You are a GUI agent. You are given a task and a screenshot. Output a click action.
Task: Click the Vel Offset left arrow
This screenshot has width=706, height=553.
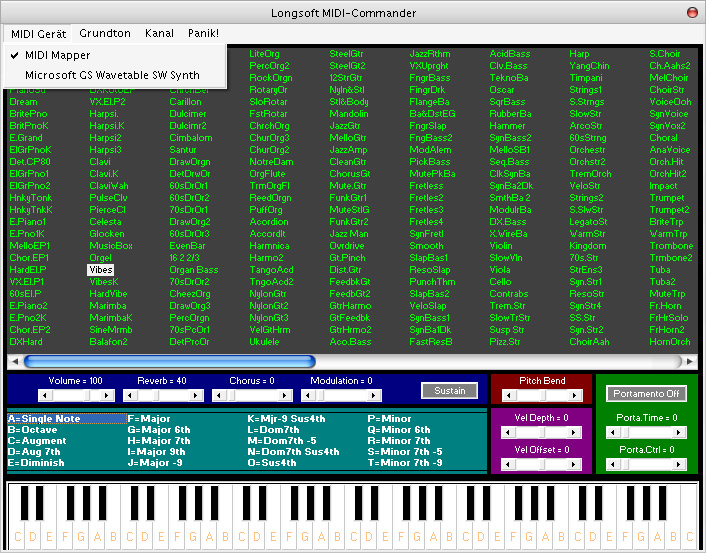508,462
